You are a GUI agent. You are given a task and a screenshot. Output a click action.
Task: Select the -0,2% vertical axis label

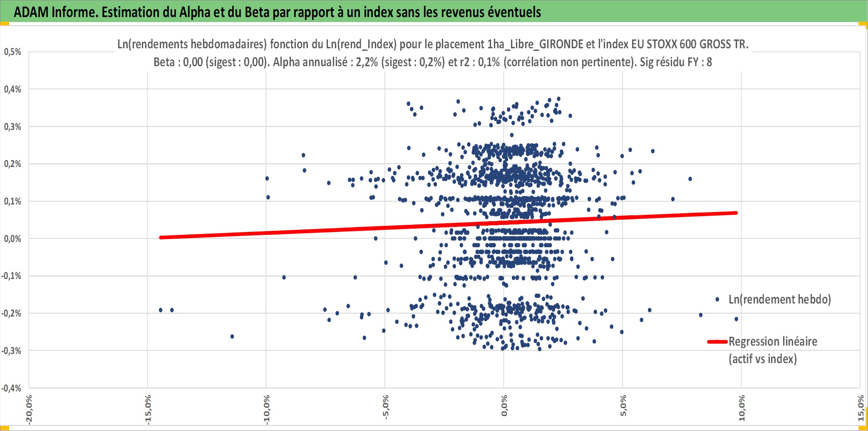pyautogui.click(x=11, y=313)
